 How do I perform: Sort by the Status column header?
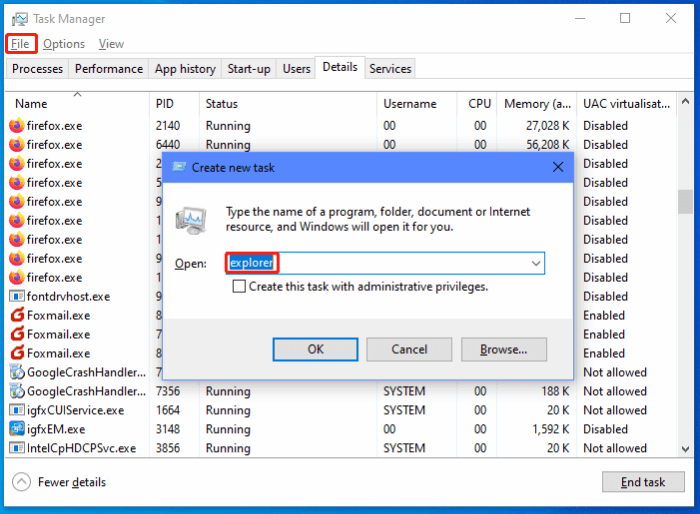[288, 104]
